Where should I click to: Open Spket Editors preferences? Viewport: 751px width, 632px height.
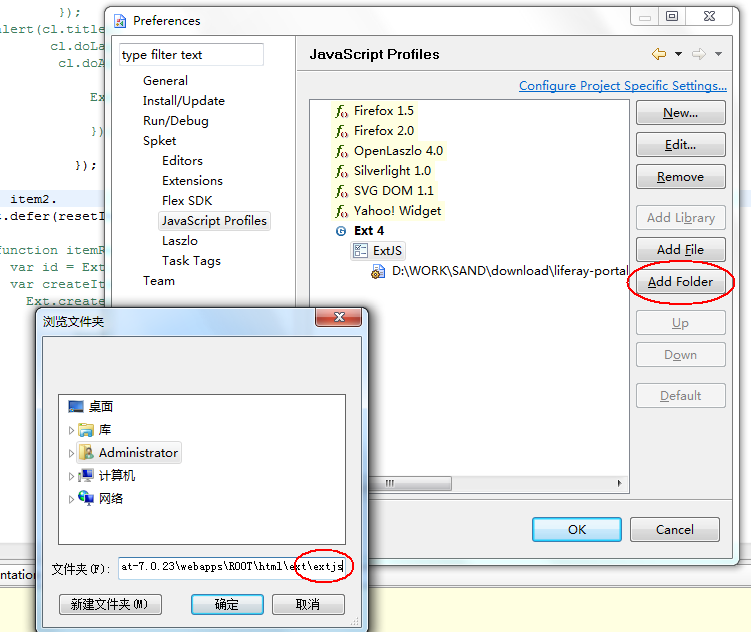tap(182, 161)
